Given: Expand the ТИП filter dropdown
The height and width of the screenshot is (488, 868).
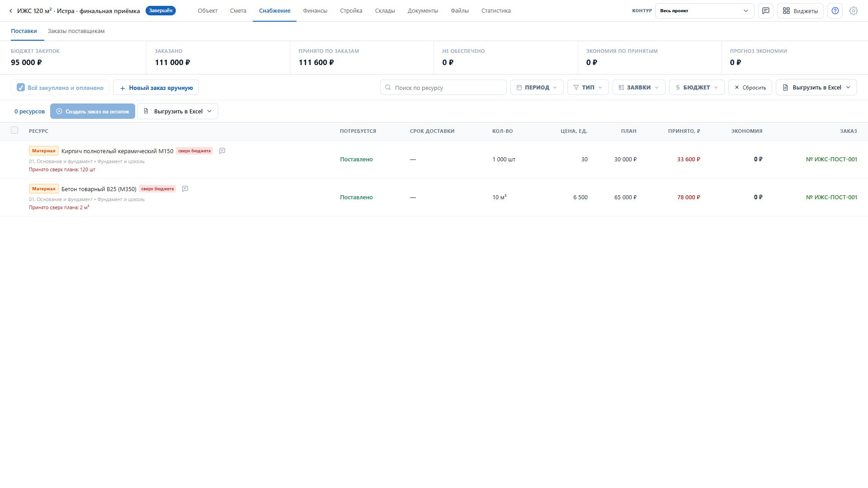Looking at the screenshot, I should pyautogui.click(x=588, y=88).
